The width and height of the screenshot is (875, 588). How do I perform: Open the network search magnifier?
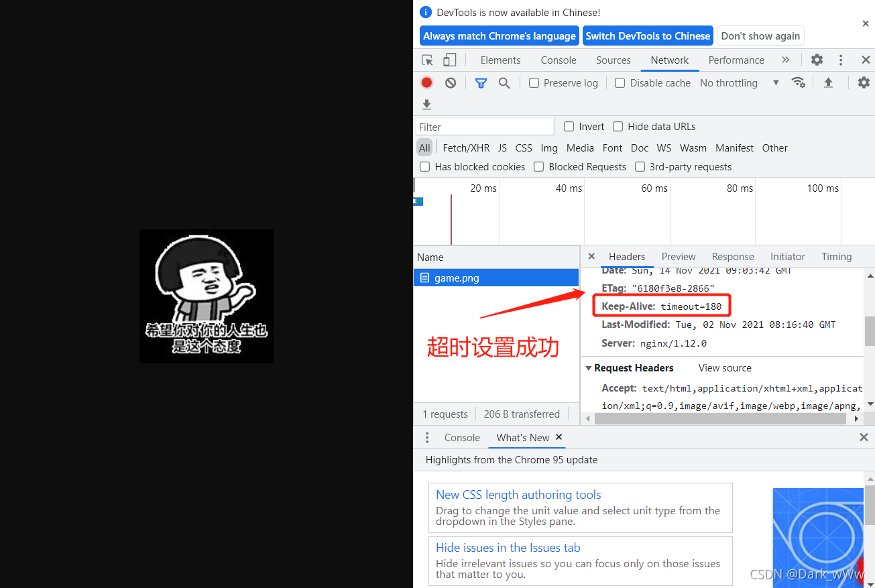pyautogui.click(x=504, y=82)
